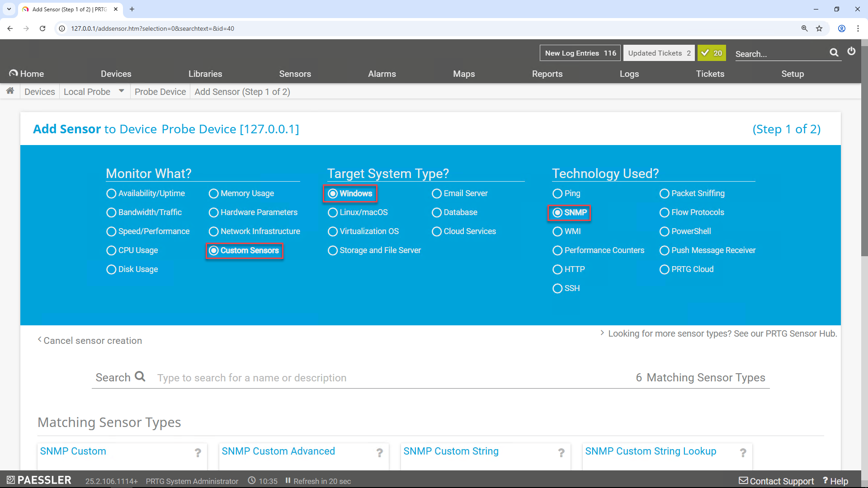Go to the Alarms section
Image resolution: width=868 pixels, height=488 pixels.
pos(382,74)
